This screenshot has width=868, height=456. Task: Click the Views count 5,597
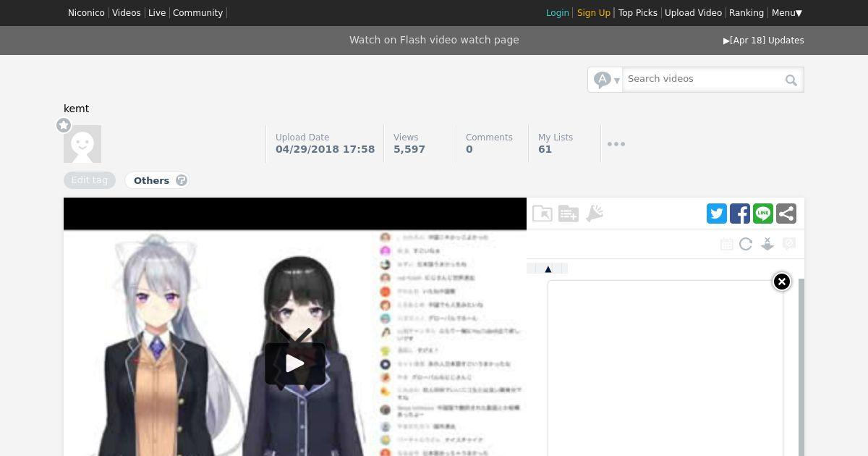coord(409,149)
